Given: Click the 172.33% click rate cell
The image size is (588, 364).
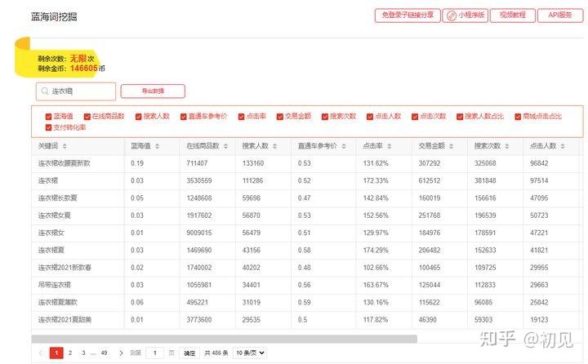Looking at the screenshot, I should coord(376,180).
